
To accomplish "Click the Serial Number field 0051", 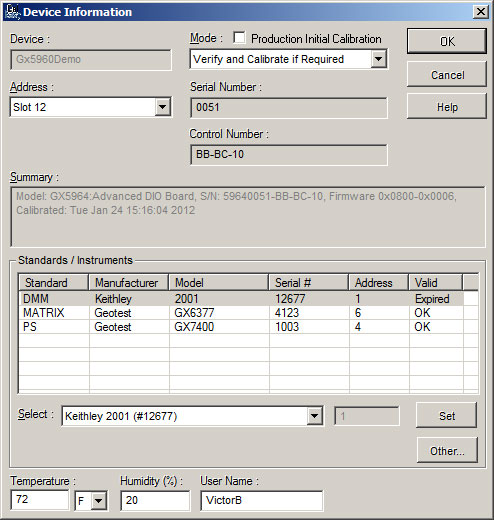I will click(289, 108).
